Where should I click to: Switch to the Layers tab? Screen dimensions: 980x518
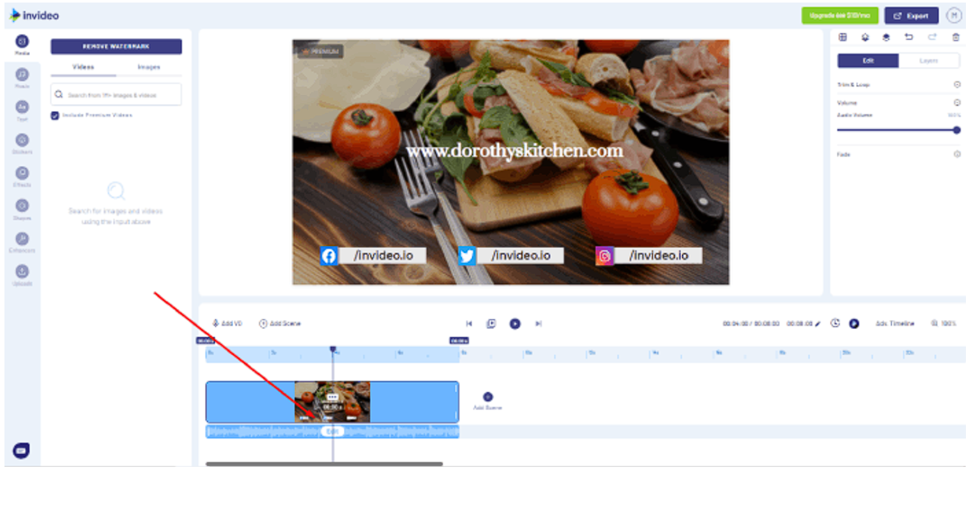(929, 61)
